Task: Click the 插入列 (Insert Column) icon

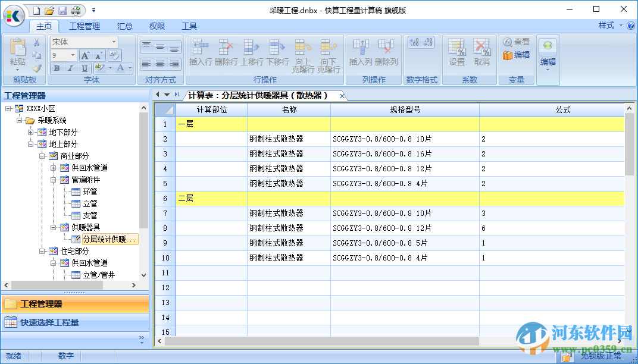Action: [361, 46]
